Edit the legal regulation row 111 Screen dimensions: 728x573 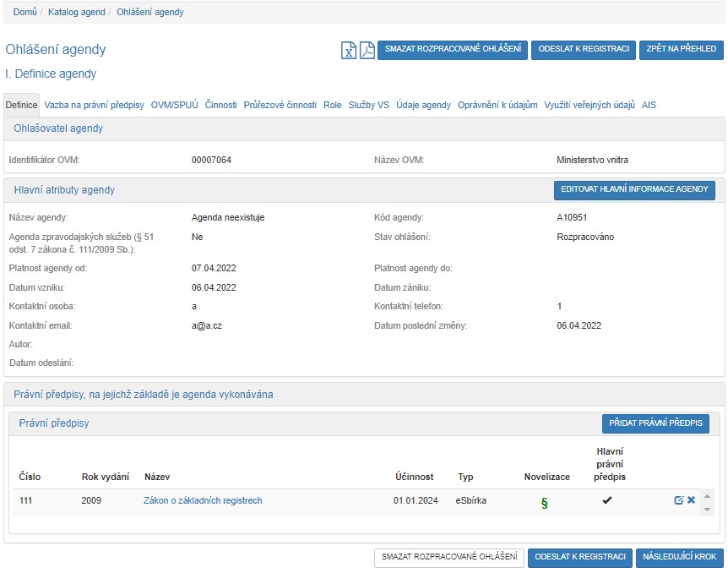click(x=678, y=500)
